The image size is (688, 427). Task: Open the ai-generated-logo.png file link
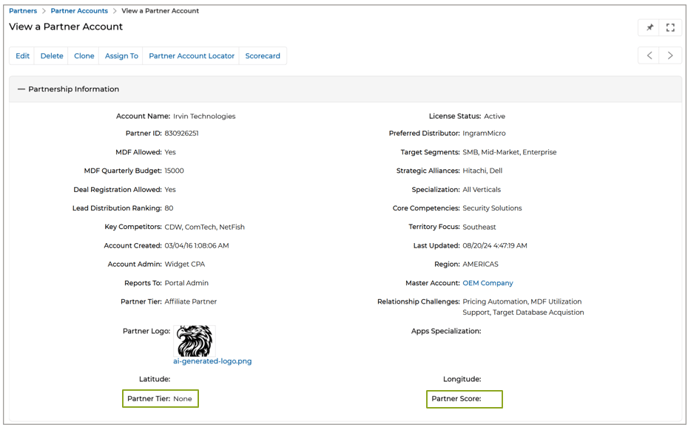point(212,361)
